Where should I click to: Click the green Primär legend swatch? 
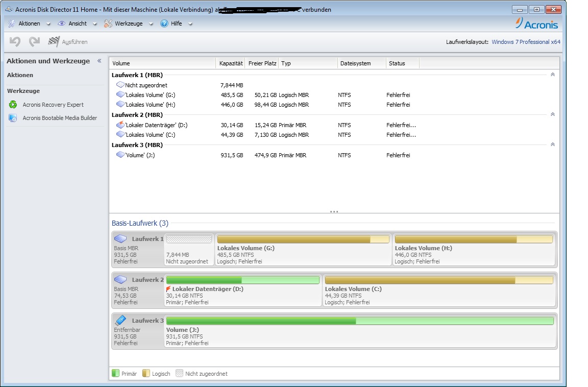pyautogui.click(x=115, y=373)
